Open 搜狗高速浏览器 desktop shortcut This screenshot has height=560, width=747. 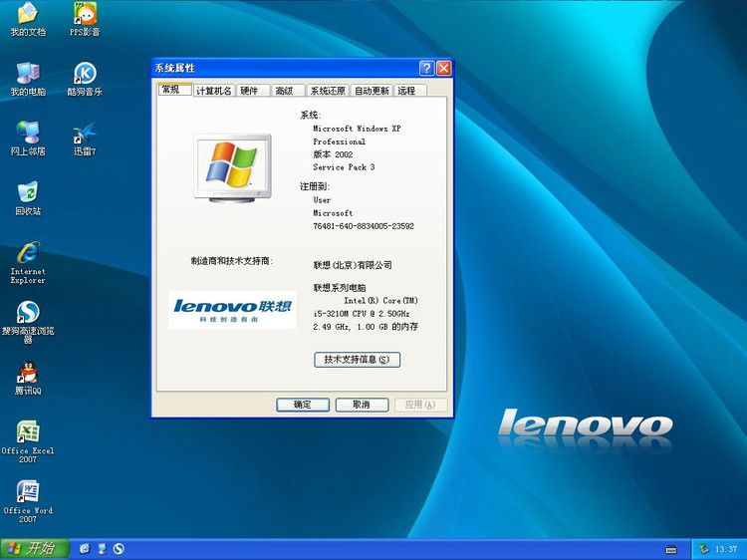(x=28, y=322)
